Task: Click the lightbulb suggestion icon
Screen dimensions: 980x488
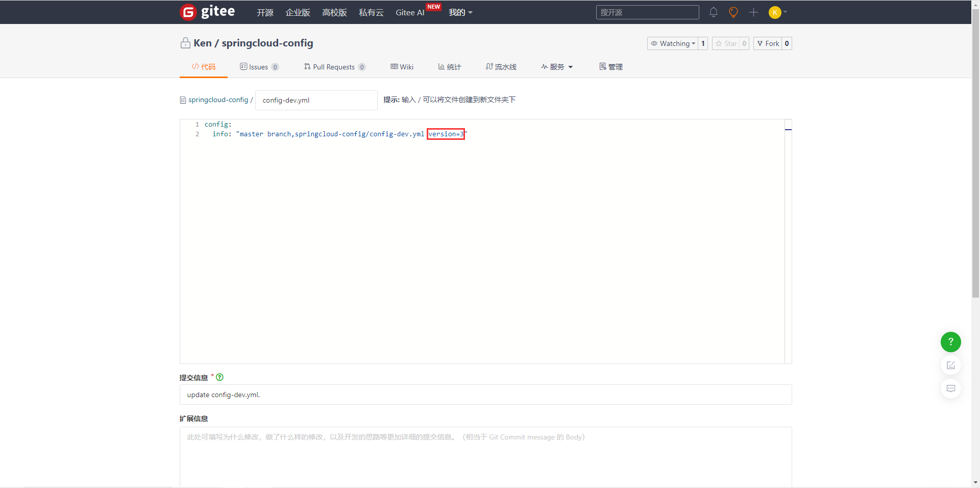Action: pos(733,12)
